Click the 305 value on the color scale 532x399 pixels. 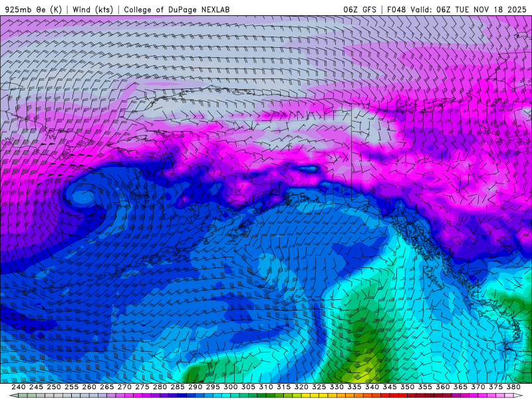248,387
